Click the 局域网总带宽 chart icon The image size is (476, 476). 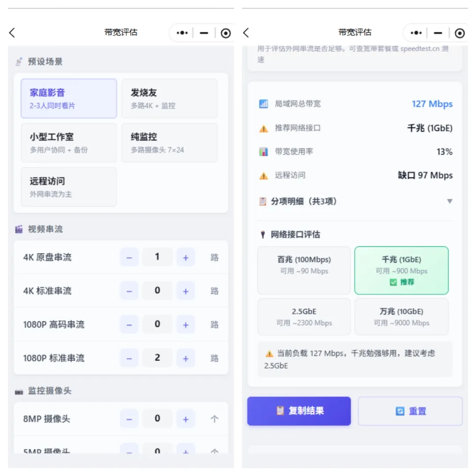(x=264, y=104)
